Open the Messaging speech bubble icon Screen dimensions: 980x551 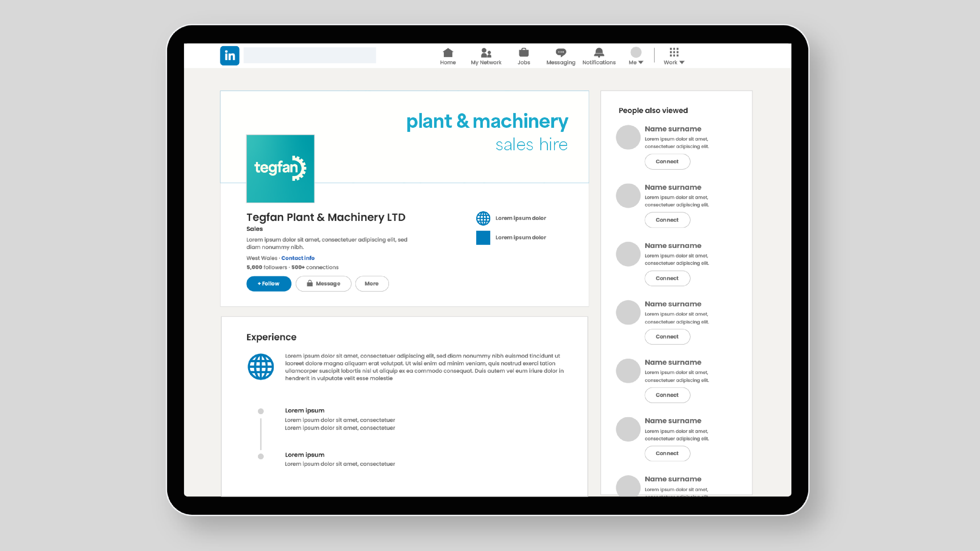point(561,53)
